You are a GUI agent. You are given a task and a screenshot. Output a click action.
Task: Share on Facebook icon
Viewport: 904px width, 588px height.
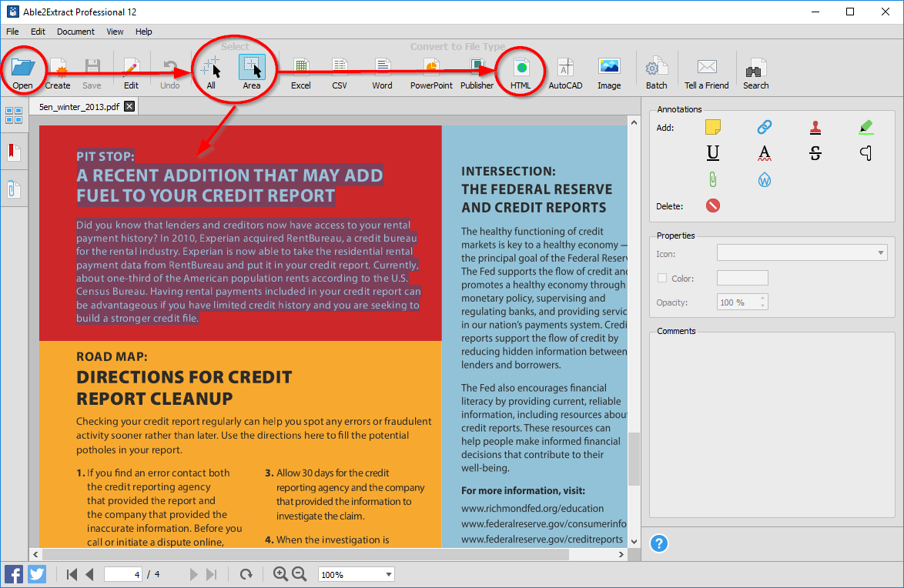click(14, 574)
